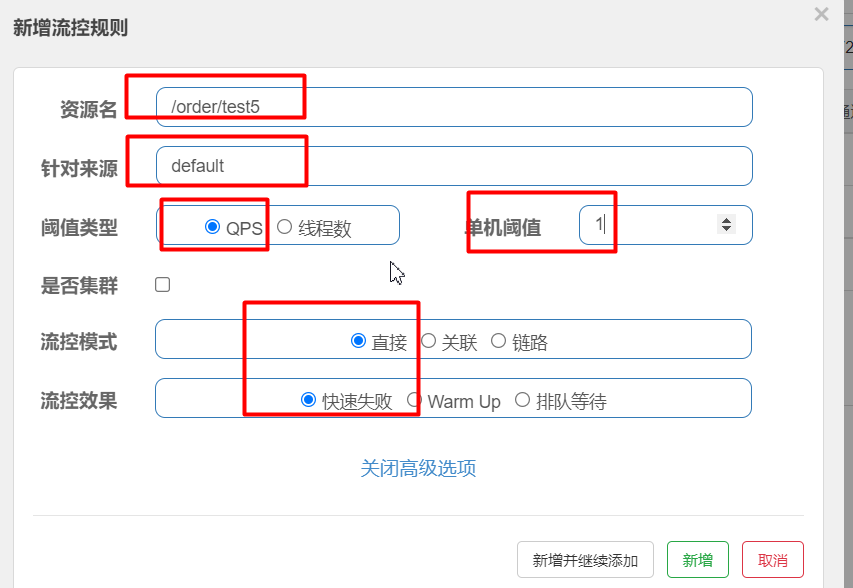Increase 单机阈值 with the up arrow
This screenshot has height=588, width=853.
click(726, 220)
